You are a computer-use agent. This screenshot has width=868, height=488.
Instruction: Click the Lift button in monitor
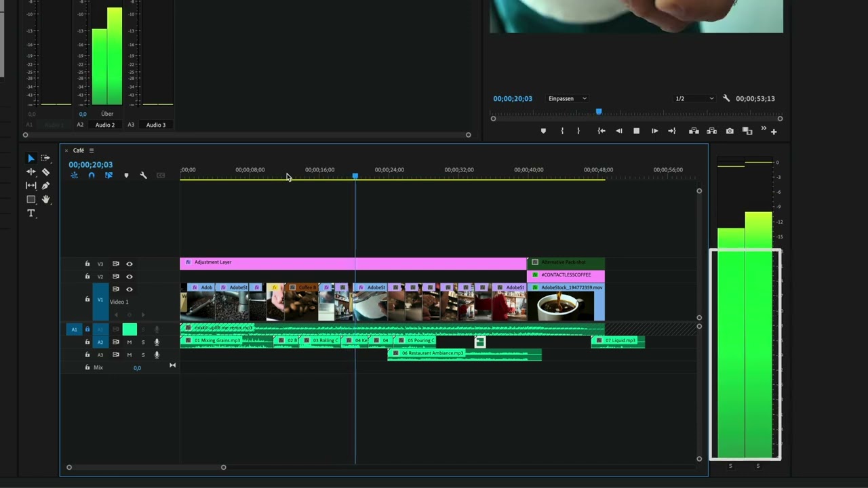694,131
